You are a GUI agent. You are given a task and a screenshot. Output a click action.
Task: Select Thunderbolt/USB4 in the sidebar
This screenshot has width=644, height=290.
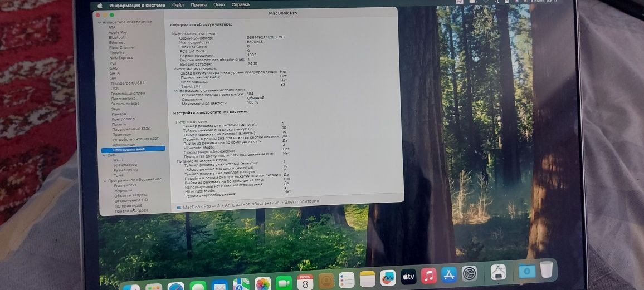point(128,83)
